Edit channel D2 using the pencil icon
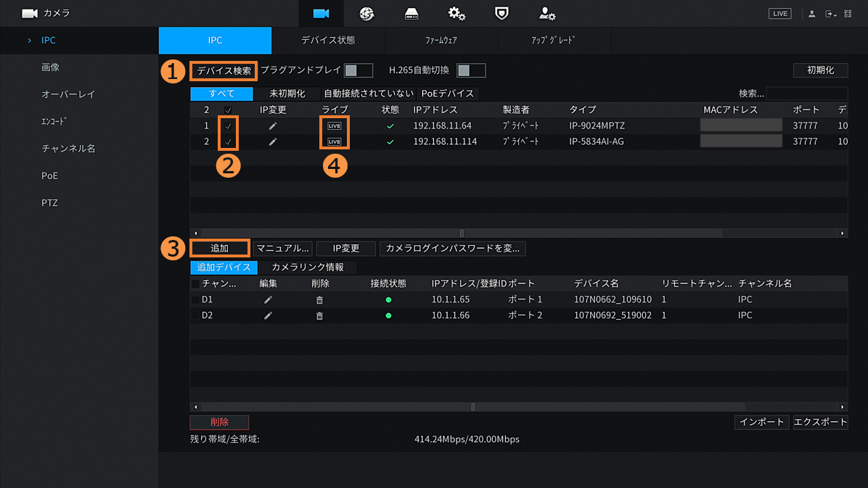The height and width of the screenshot is (488, 868). [268, 315]
